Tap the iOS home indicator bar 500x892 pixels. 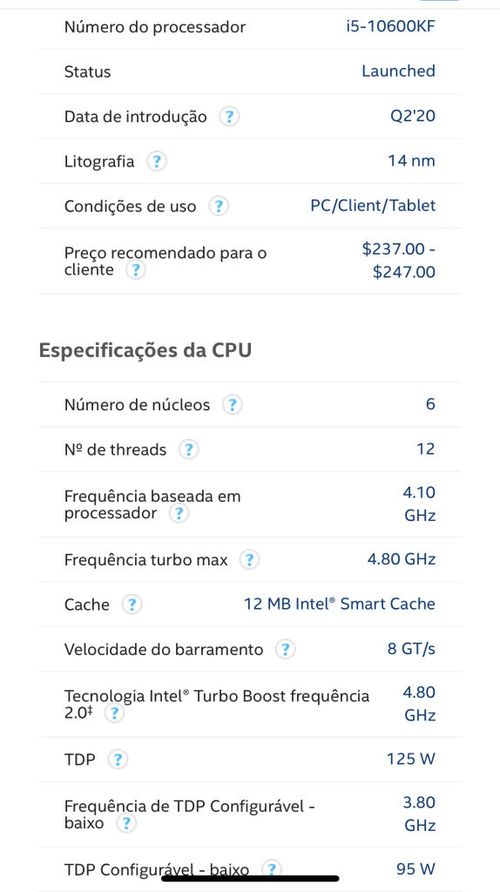click(250, 878)
